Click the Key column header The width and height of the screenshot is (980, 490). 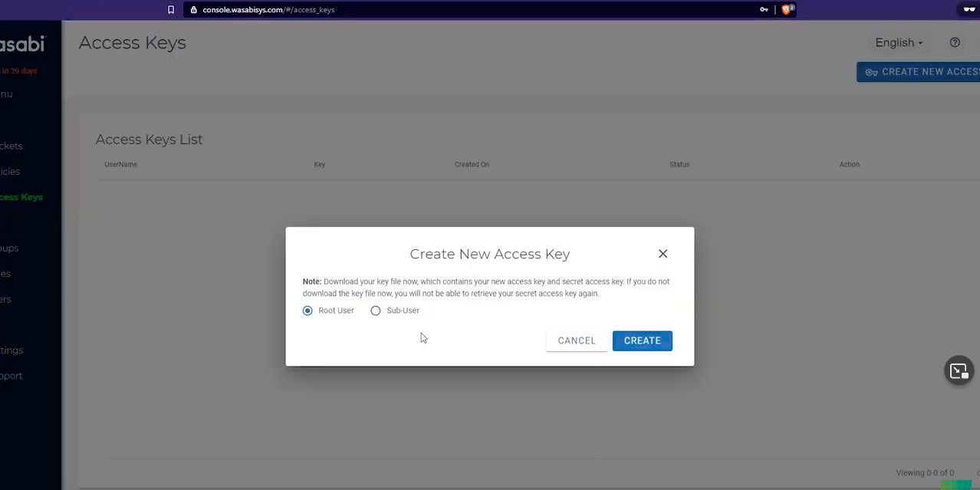(320, 165)
